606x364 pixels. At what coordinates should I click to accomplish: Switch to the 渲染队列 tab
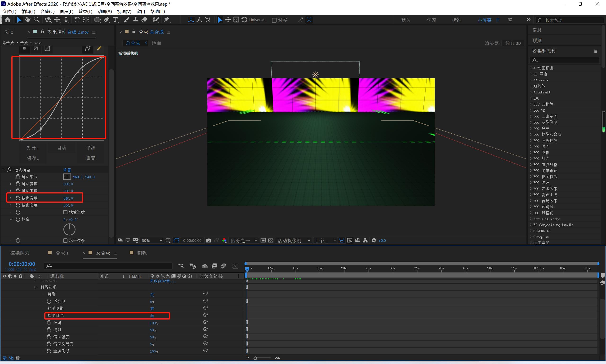[x=20, y=253]
